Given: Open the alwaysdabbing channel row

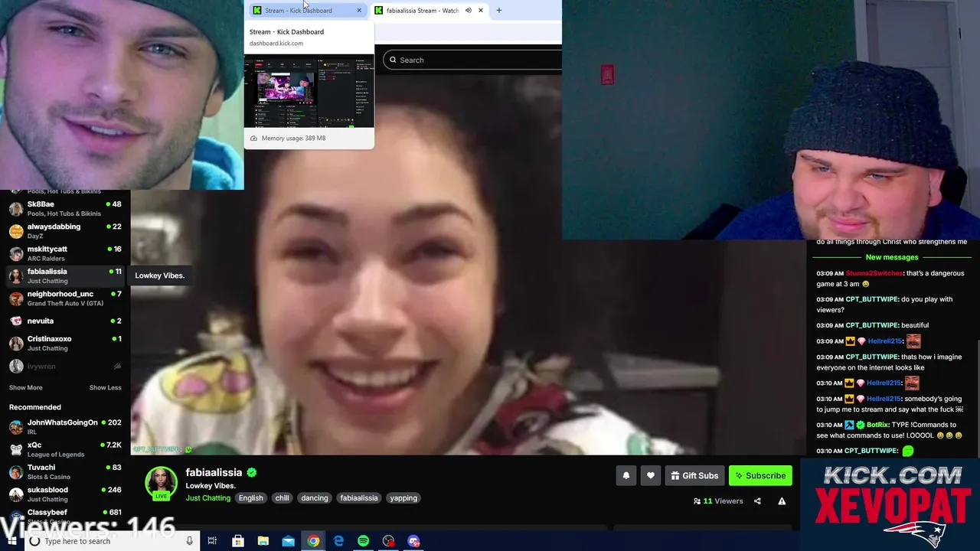Looking at the screenshot, I should [x=65, y=231].
